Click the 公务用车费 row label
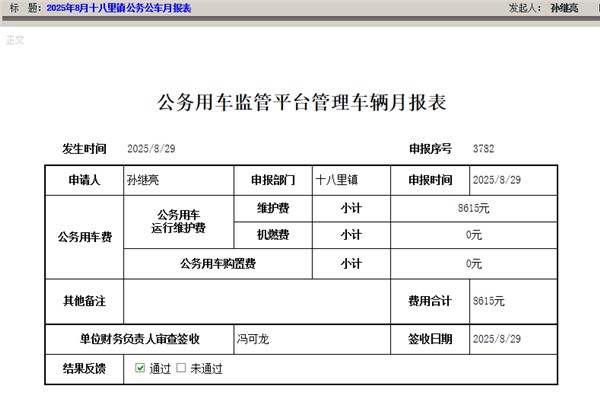Screen dimensions: 600x398 click(85, 237)
